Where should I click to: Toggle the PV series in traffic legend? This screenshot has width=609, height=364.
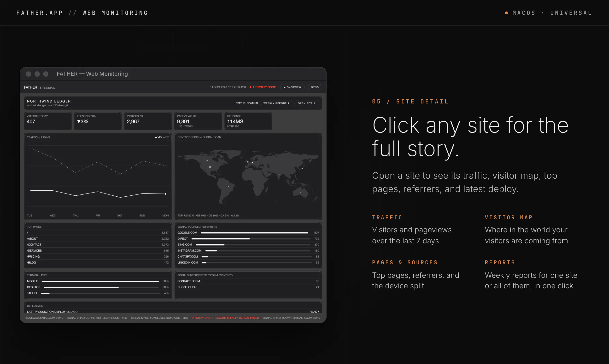pos(166,137)
